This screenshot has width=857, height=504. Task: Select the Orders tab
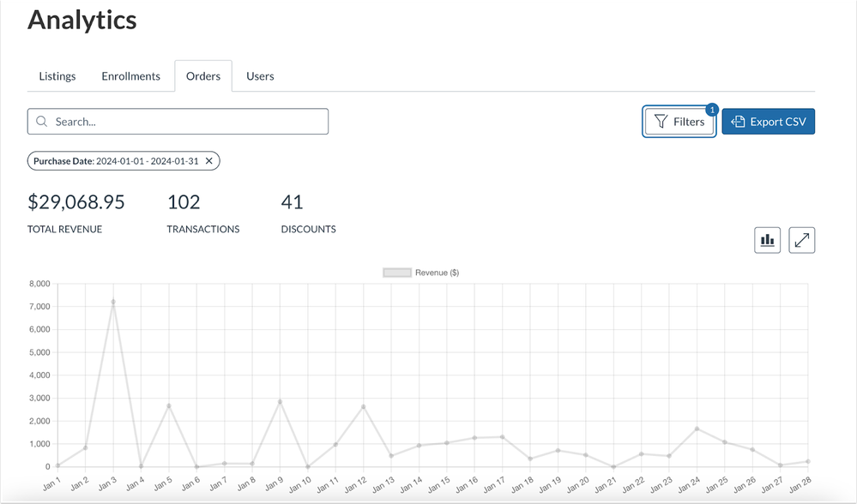click(203, 76)
